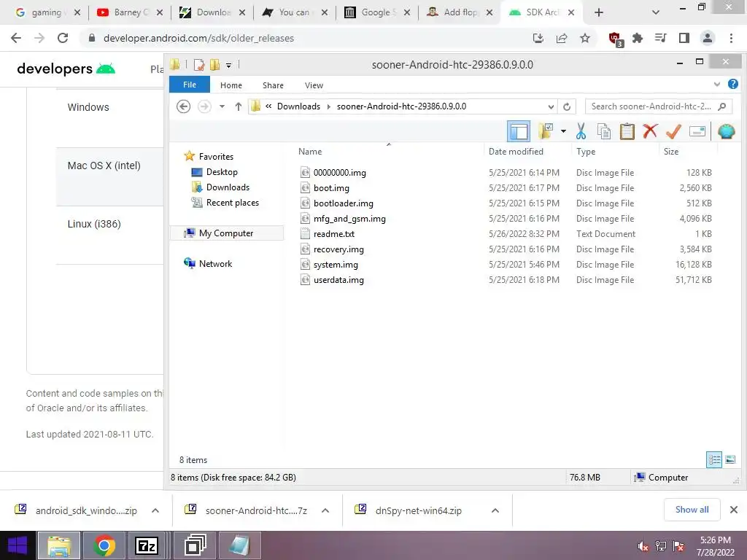Go back in Explorer navigation
The width and height of the screenshot is (747, 560).
(x=183, y=106)
